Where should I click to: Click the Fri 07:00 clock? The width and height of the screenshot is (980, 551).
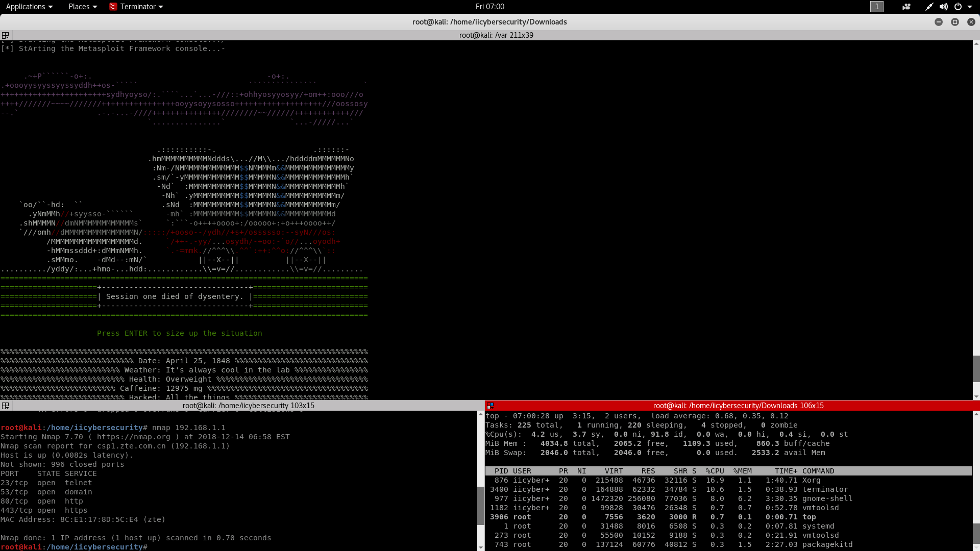coord(489,7)
